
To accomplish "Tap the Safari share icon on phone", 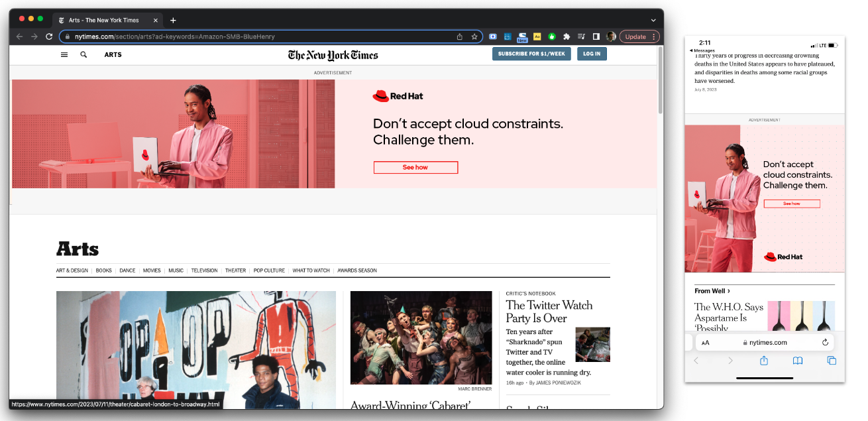I will (764, 360).
